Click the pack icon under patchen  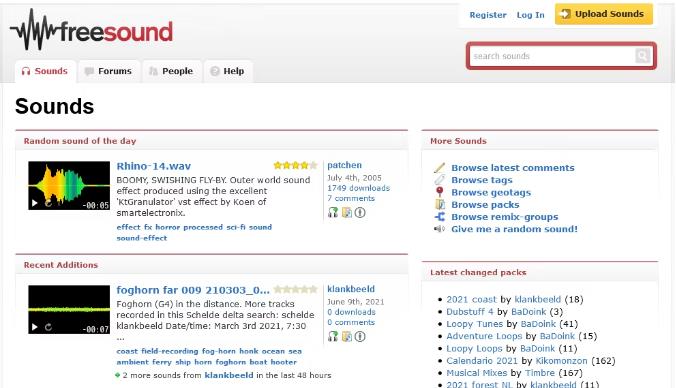point(347,212)
